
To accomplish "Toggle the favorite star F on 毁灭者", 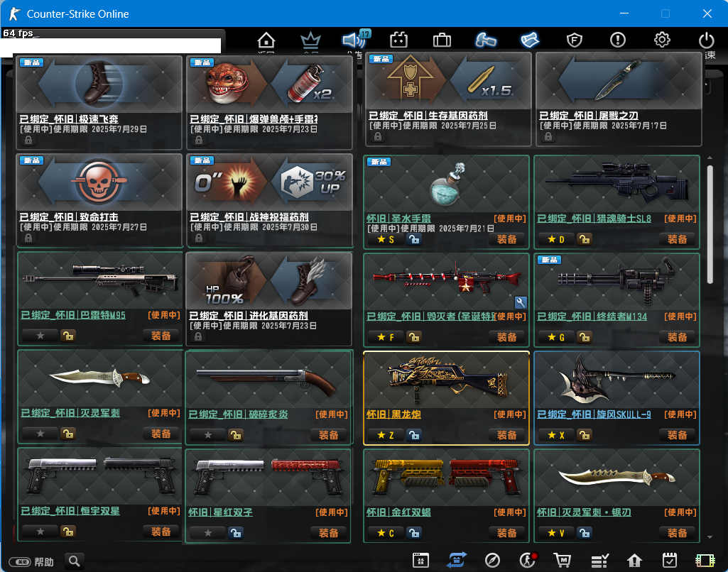I will click(x=386, y=337).
